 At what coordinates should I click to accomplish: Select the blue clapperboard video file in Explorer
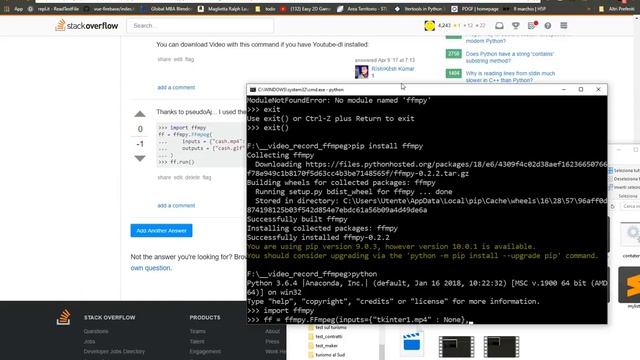[x=411, y=342]
